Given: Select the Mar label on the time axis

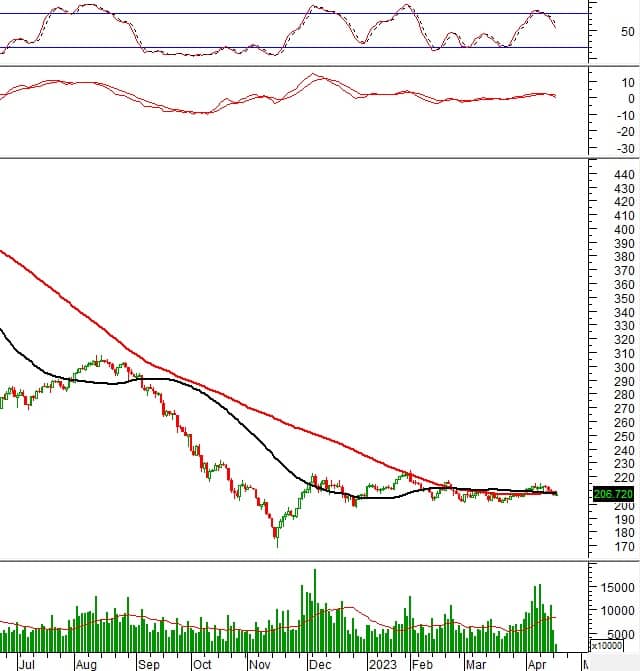Looking at the screenshot, I should 476,664.
